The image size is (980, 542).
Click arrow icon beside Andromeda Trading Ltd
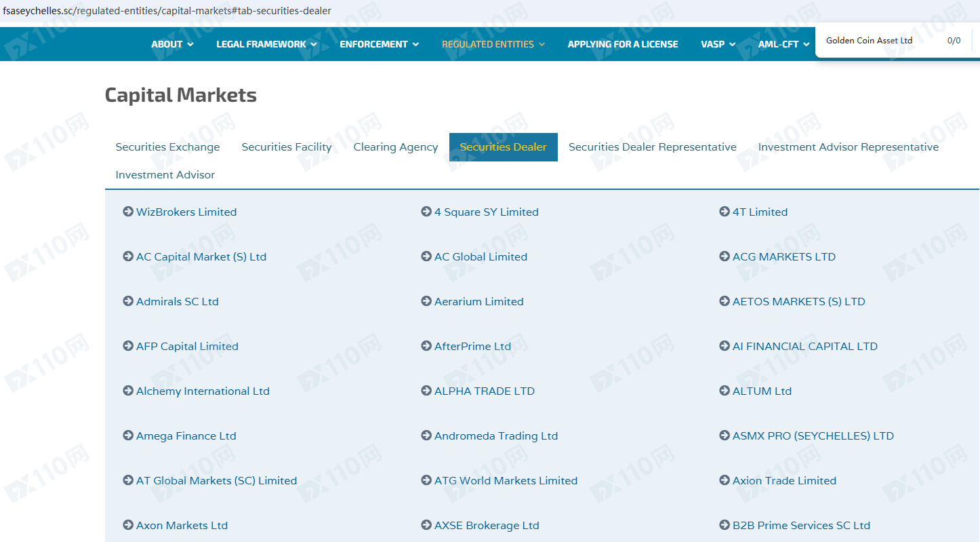click(426, 435)
